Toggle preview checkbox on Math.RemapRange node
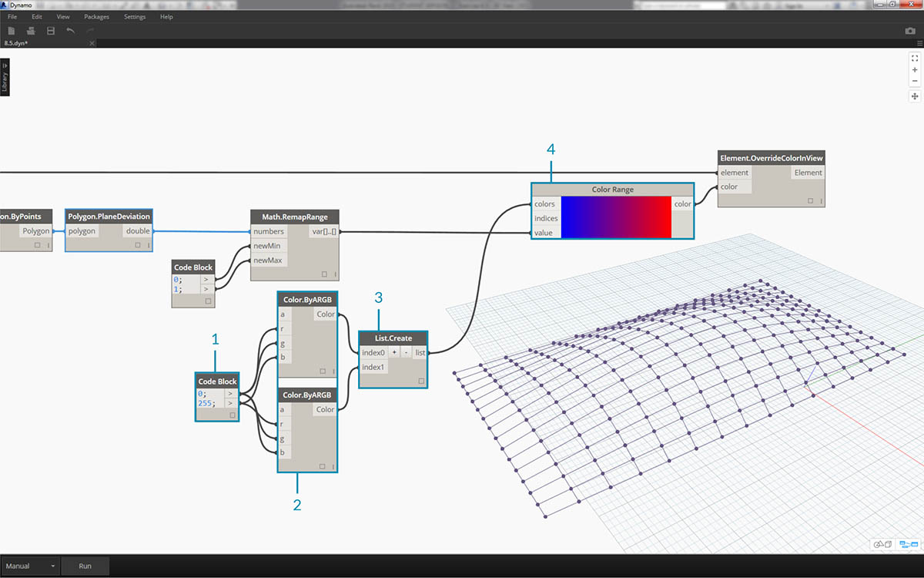Image resolution: width=924 pixels, height=578 pixels. pyautogui.click(x=324, y=274)
